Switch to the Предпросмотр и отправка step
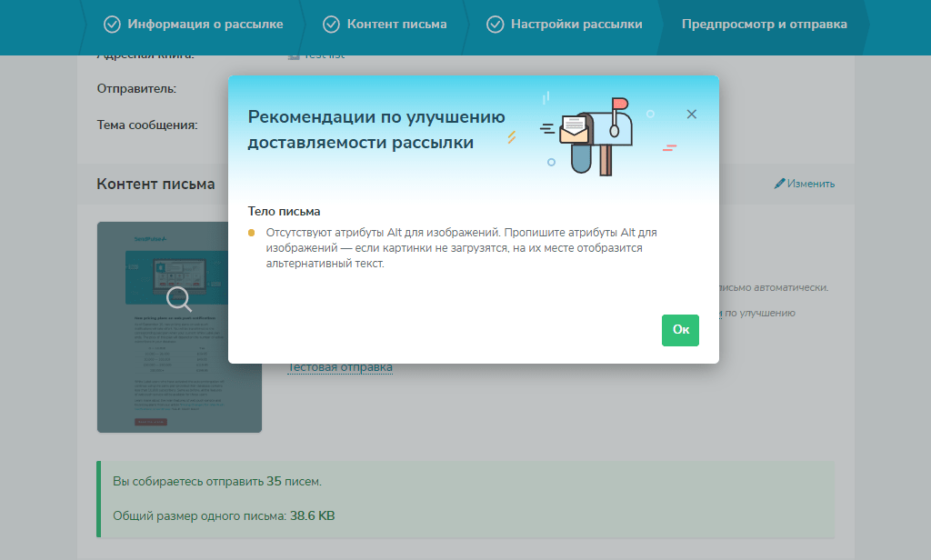 765,25
